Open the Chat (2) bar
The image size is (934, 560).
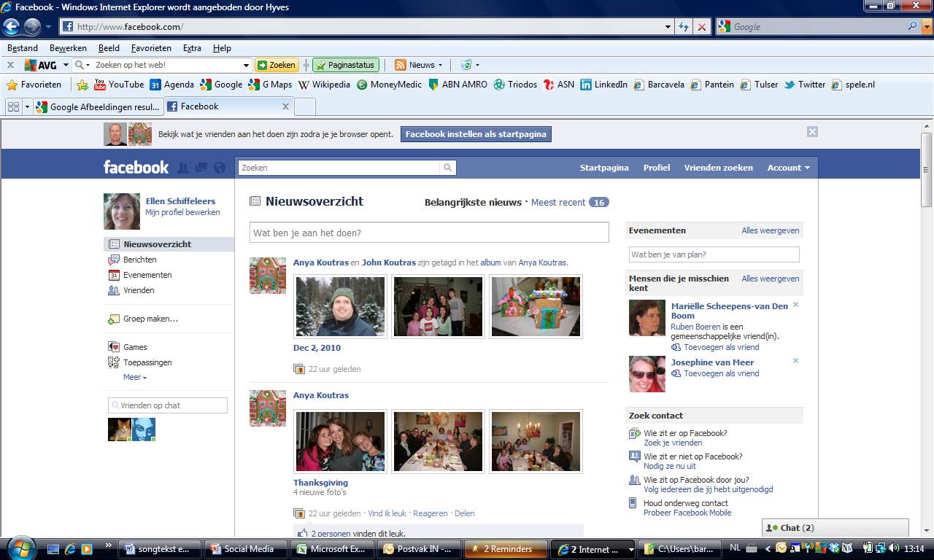point(835,528)
